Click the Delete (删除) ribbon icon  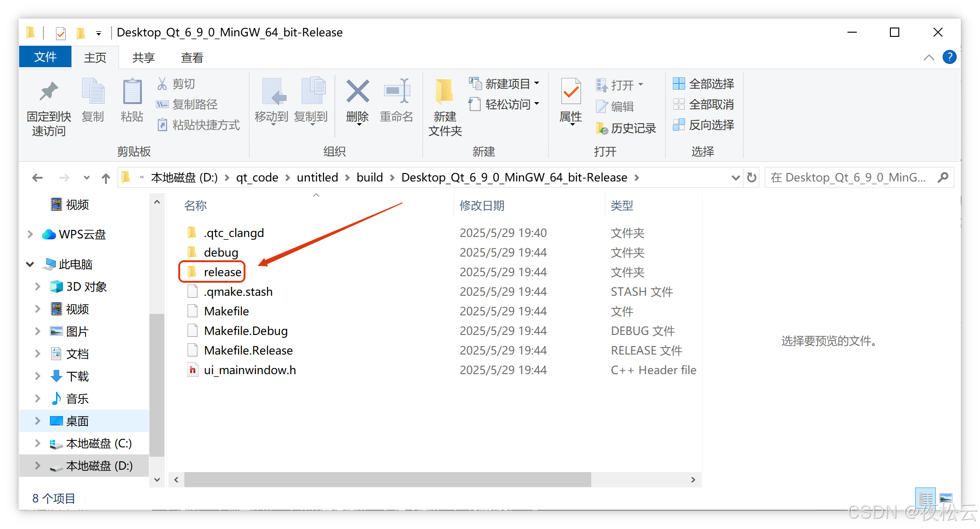(357, 92)
